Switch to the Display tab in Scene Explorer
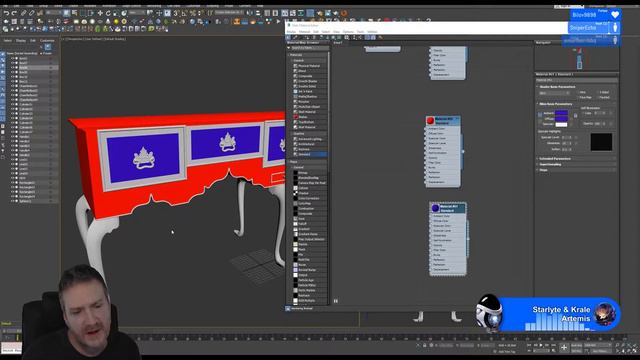Viewport: 640px width, 360px height. pyautogui.click(x=21, y=40)
